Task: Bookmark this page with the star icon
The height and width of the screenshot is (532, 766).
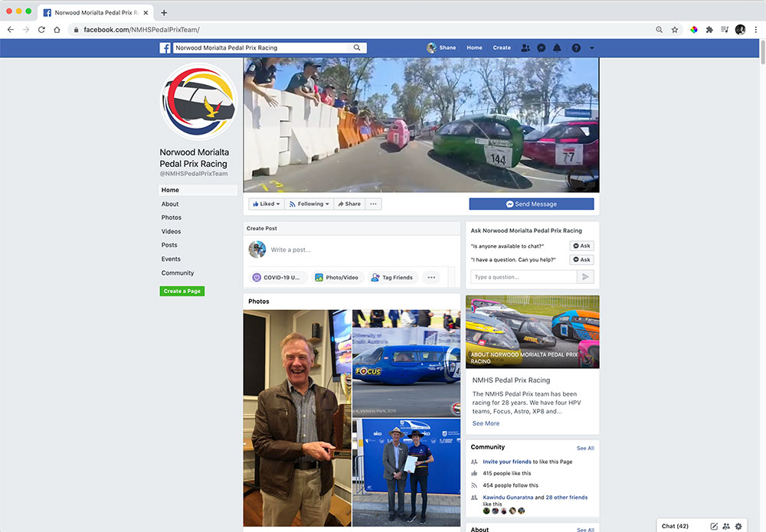Action: point(675,30)
